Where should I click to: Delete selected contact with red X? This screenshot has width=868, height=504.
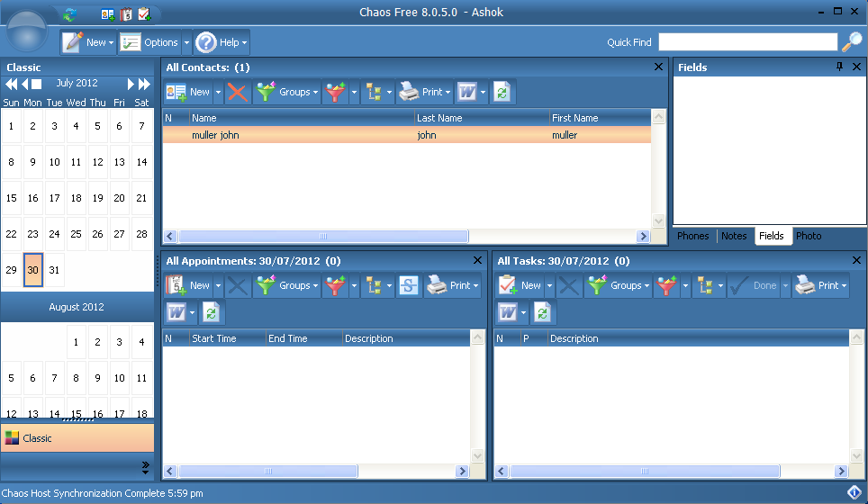point(238,92)
